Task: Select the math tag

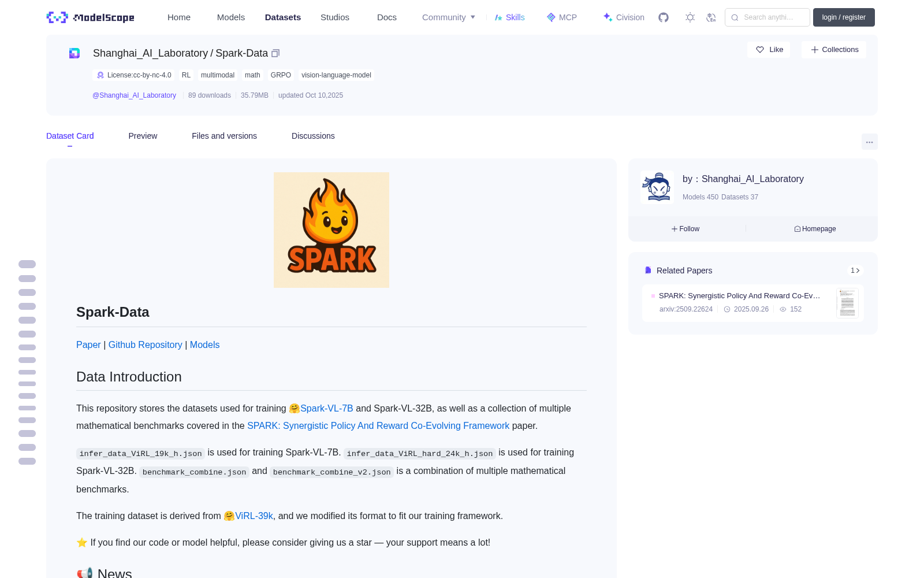Action: (252, 75)
